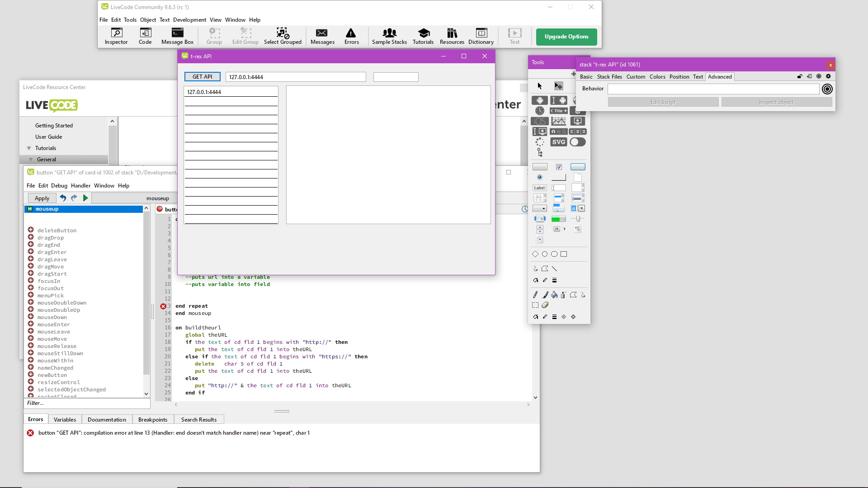Open the Variables tab
Viewport: 868px width, 488px height.
(x=65, y=420)
